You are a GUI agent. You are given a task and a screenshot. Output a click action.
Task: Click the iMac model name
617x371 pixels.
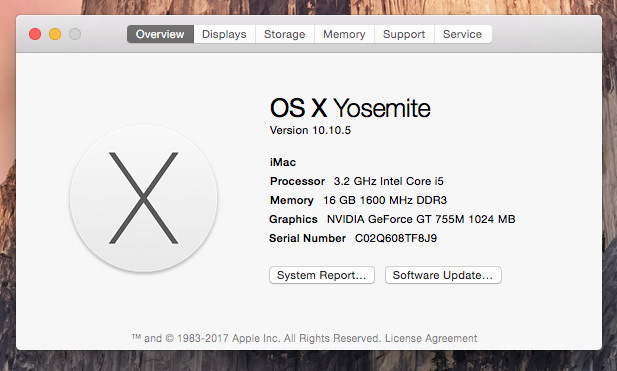coord(283,162)
